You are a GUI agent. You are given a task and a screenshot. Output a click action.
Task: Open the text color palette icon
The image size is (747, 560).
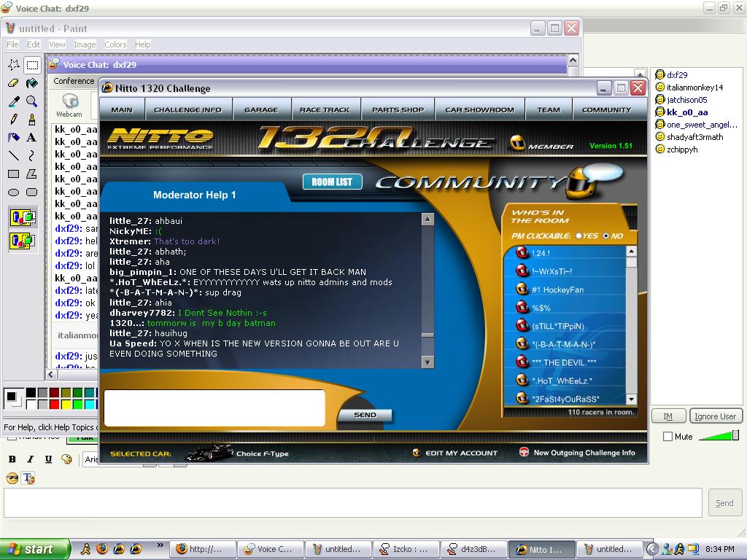tap(66, 459)
